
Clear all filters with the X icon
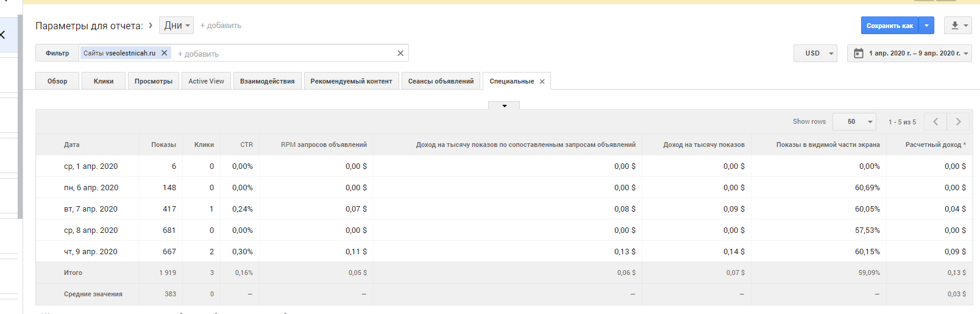pyautogui.click(x=400, y=54)
